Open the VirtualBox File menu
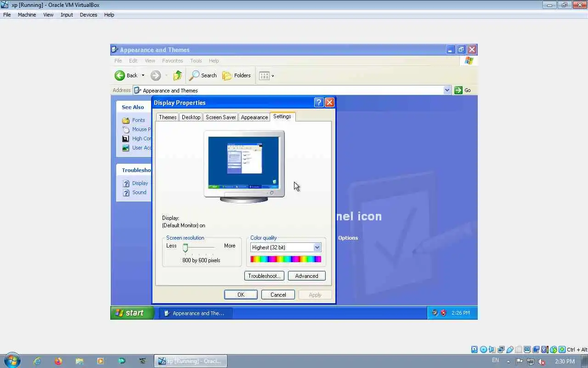Viewport: 588px width, 368px height. [x=7, y=15]
